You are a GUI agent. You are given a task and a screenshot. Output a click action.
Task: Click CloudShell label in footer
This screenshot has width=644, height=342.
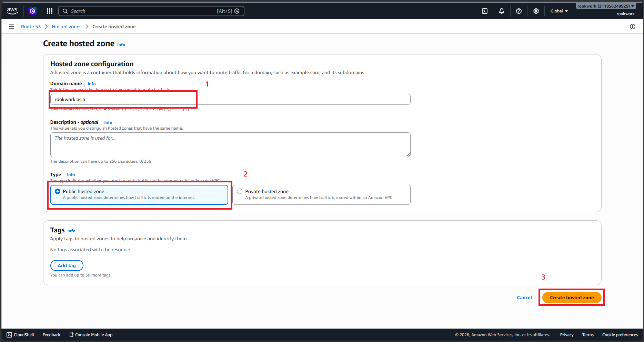click(24, 335)
